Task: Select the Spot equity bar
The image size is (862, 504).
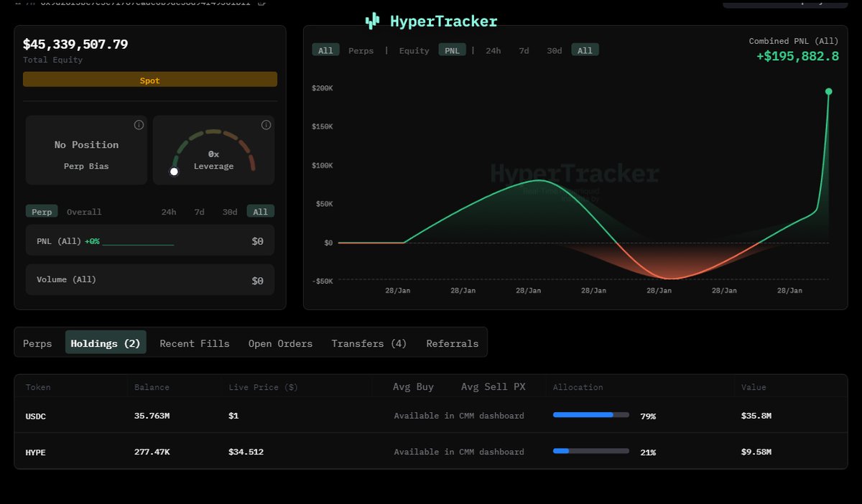Action: pyautogui.click(x=149, y=80)
